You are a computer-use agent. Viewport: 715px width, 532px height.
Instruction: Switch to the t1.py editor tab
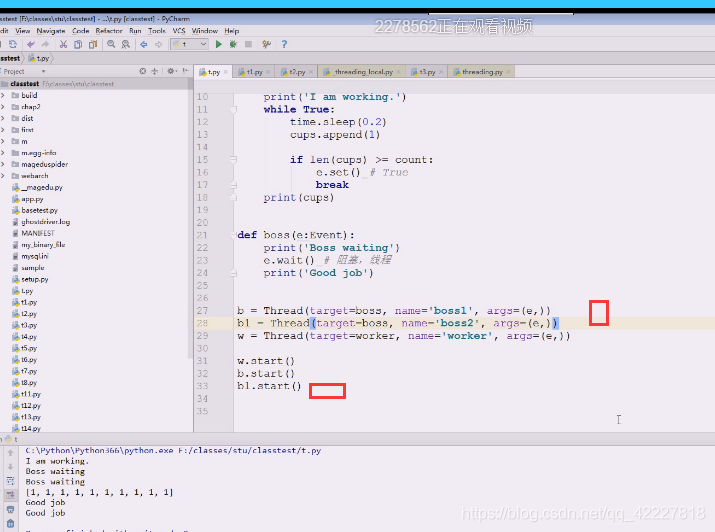click(254, 72)
